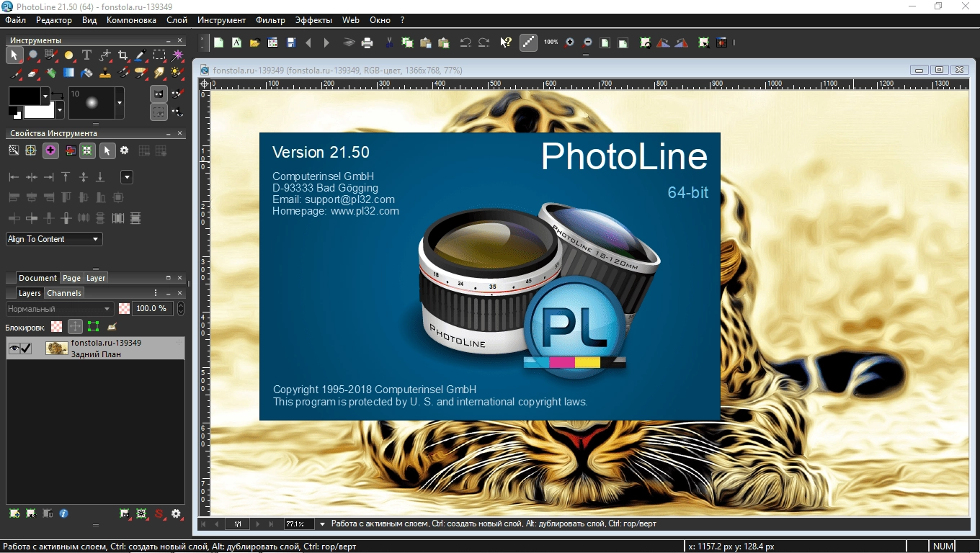Viewport: 980px width, 553px height.
Task: Click the white background color swatch
Action: pos(37,112)
